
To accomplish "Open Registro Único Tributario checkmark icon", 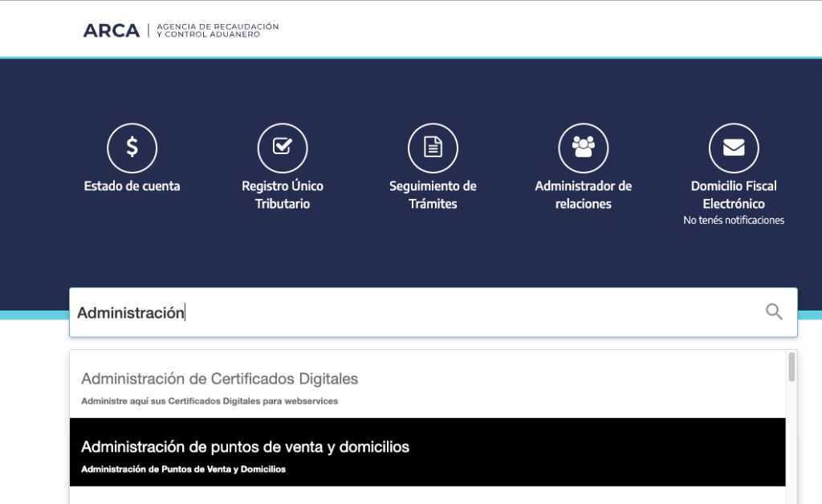I will pyautogui.click(x=283, y=148).
